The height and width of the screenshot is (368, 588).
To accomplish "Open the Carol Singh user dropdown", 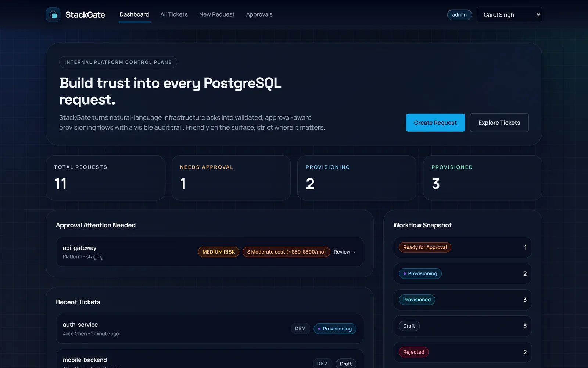I will [509, 15].
